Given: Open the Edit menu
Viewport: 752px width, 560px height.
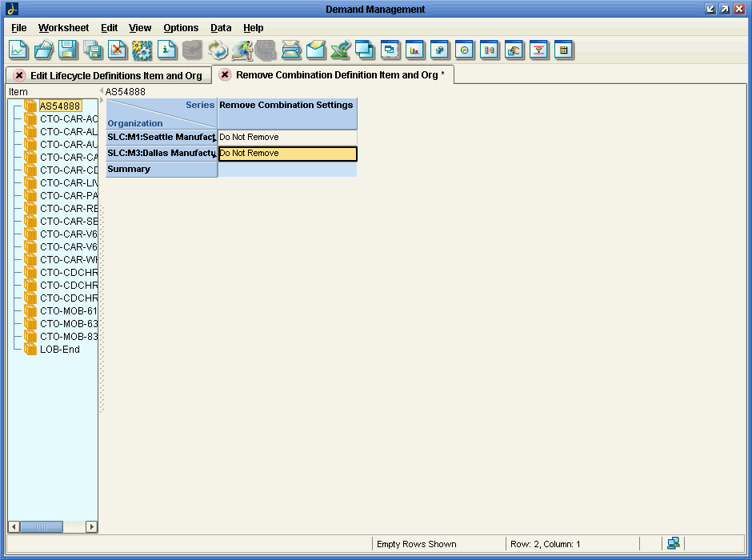Looking at the screenshot, I should [x=109, y=28].
